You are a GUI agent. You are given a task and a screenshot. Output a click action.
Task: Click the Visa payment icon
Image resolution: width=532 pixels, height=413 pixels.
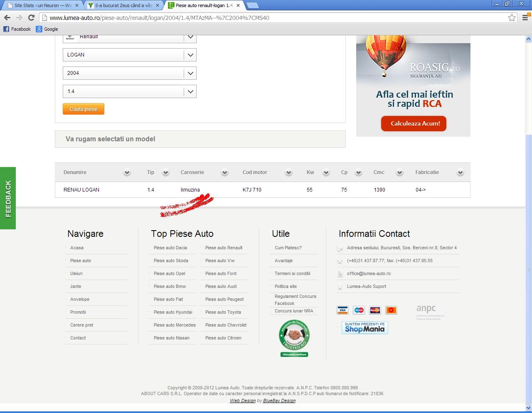342,310
